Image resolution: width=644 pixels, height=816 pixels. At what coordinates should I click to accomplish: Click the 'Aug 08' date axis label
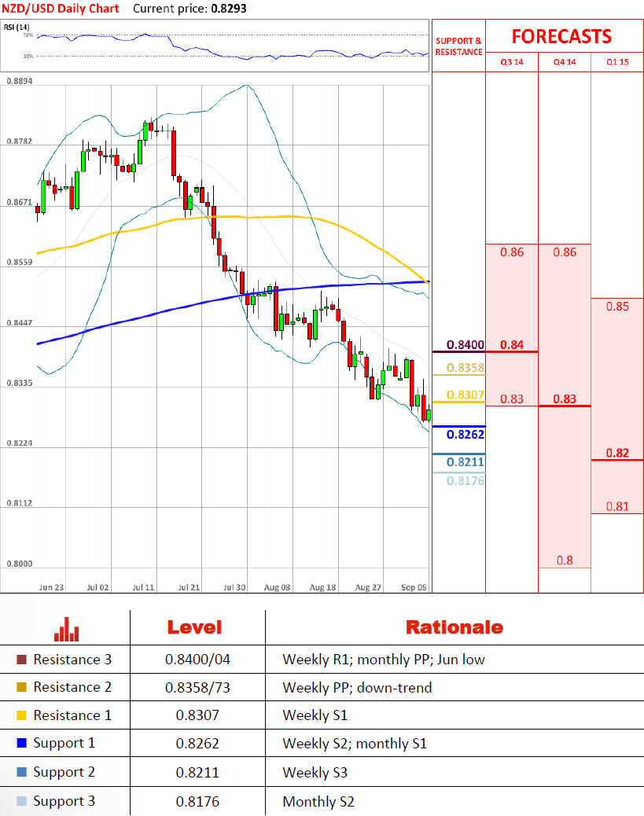coord(277,587)
